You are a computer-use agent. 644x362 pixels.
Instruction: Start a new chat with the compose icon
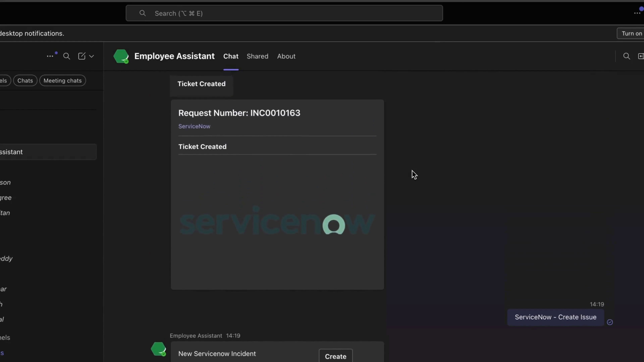pos(82,56)
